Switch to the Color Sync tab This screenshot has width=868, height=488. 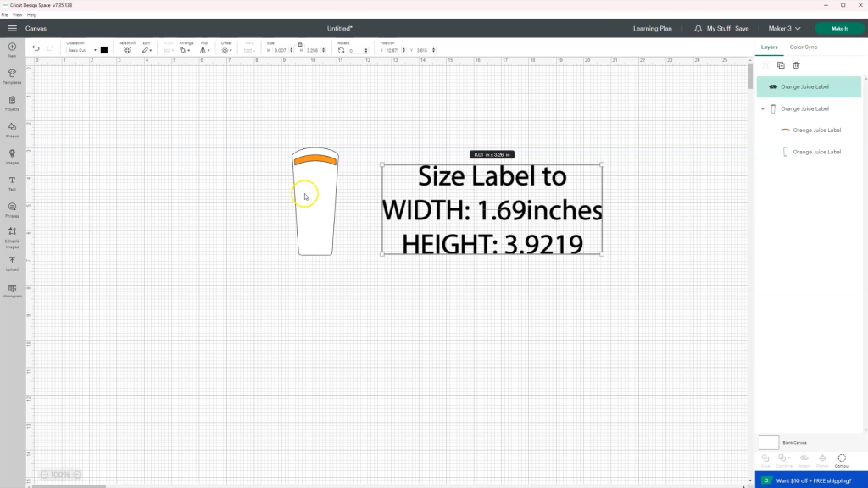click(804, 47)
